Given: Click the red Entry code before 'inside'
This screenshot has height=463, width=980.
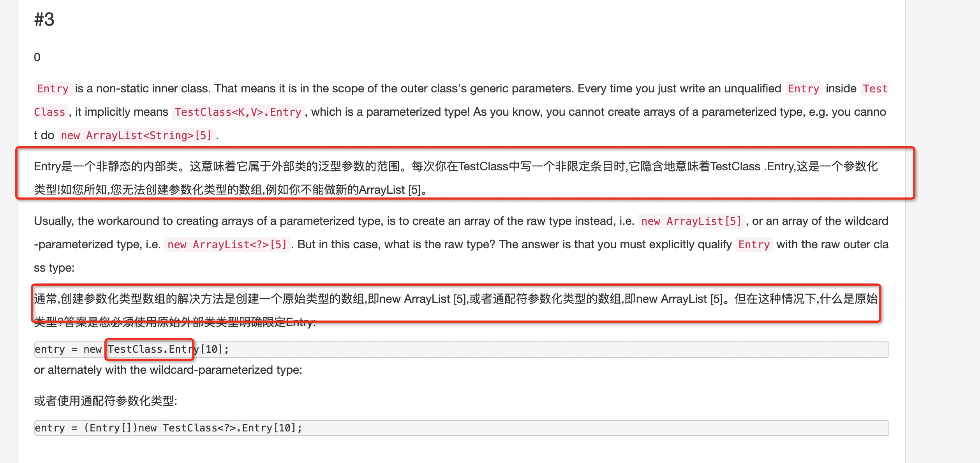Looking at the screenshot, I should [x=803, y=89].
